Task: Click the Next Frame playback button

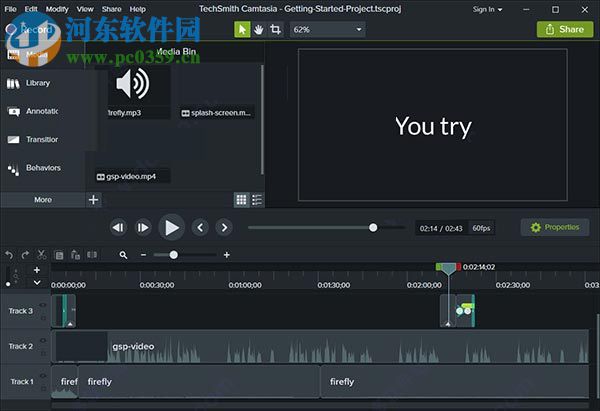Action: (143, 228)
